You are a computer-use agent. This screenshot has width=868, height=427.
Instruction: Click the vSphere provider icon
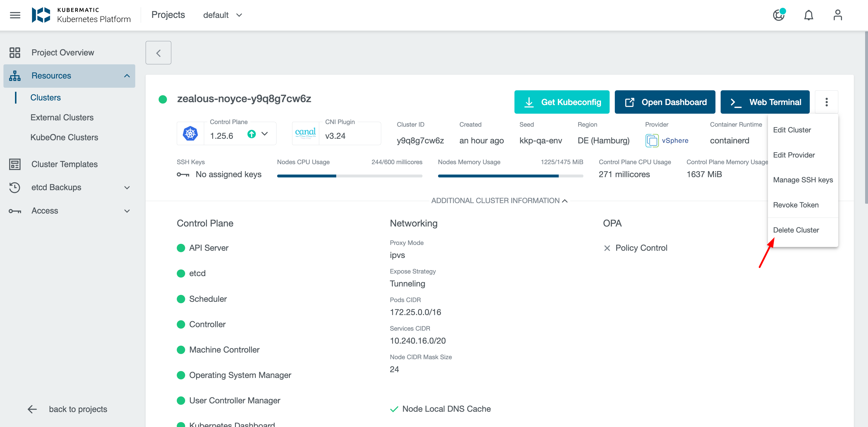(x=652, y=141)
